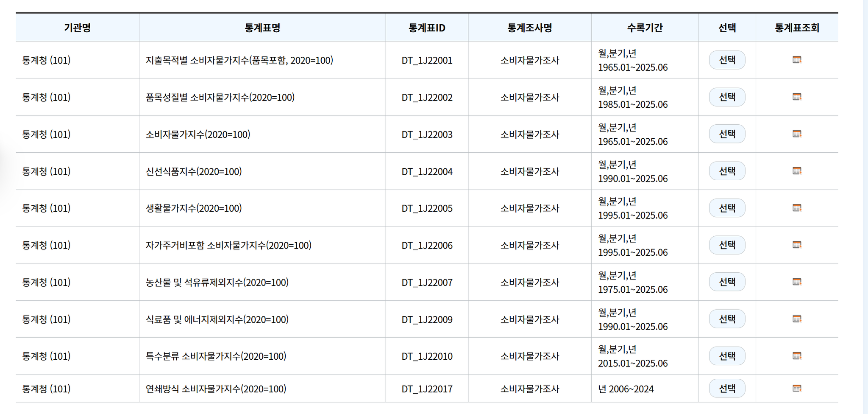Click table name 식료품 및 에너지제외지수(2020=100)
The width and height of the screenshot is (868, 414).
217,319
